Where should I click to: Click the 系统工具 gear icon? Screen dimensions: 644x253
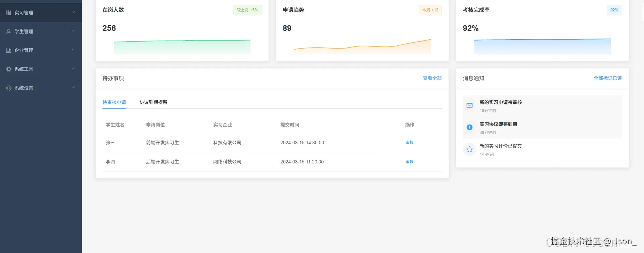(x=9, y=69)
